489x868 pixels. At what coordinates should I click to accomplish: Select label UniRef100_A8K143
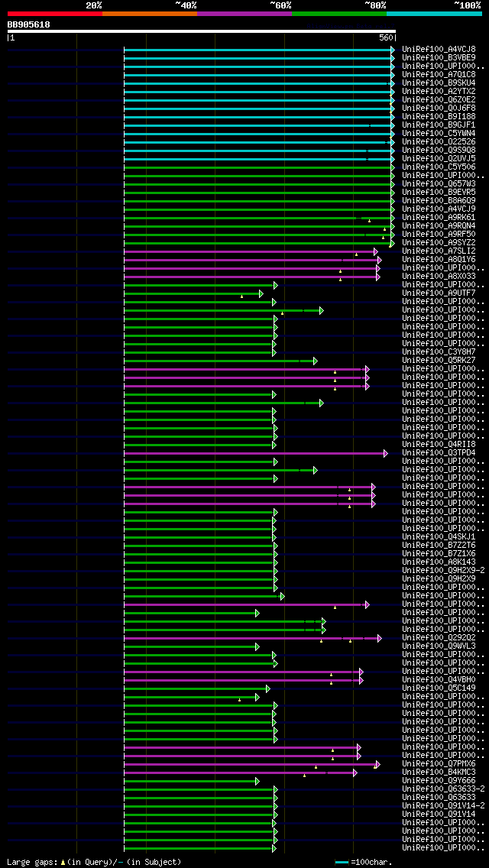(x=439, y=562)
